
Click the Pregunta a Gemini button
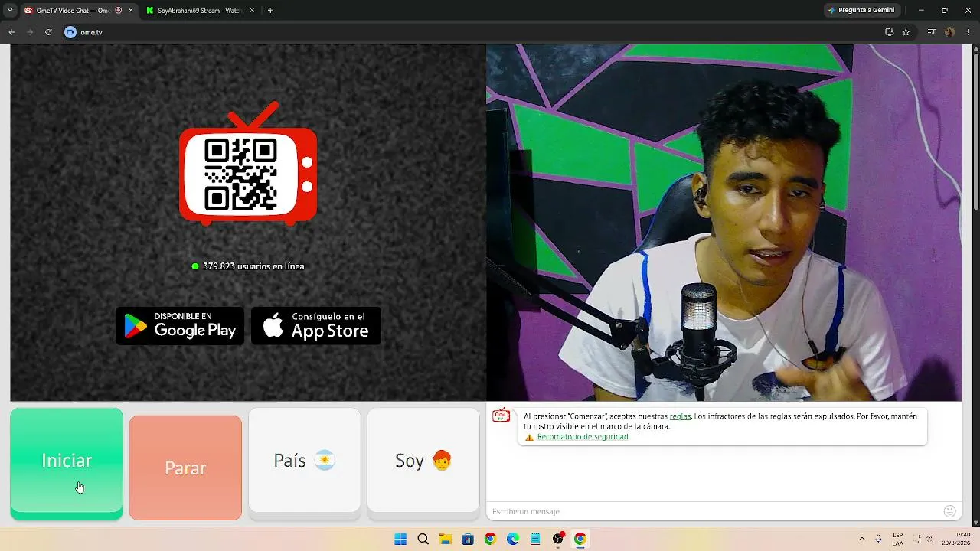pyautogui.click(x=861, y=11)
